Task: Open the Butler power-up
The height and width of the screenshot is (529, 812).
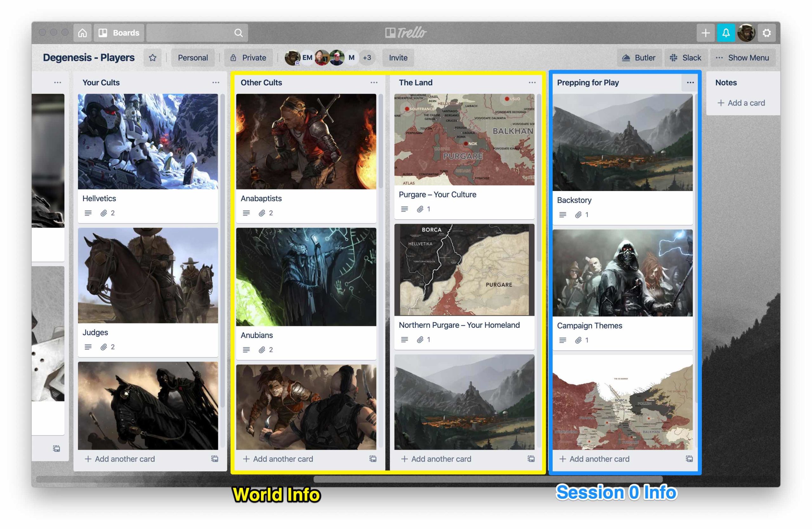Action: point(639,58)
